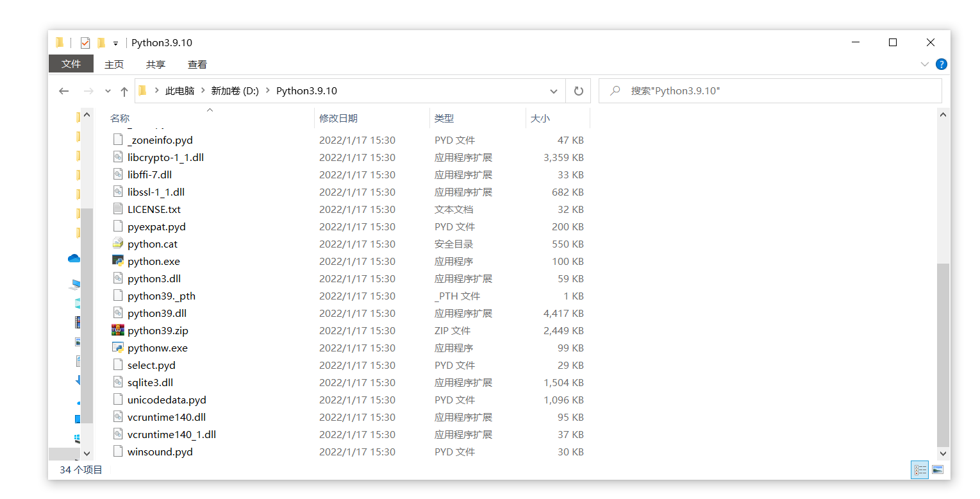Select the file name select.pyd
This screenshot has width=980, height=499.
click(151, 365)
